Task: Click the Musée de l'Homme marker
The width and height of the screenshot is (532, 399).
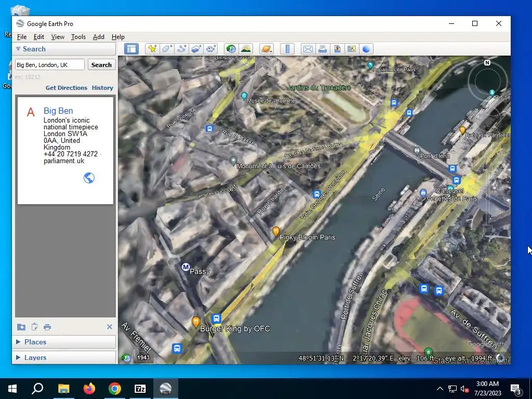Action: pyautogui.click(x=244, y=96)
